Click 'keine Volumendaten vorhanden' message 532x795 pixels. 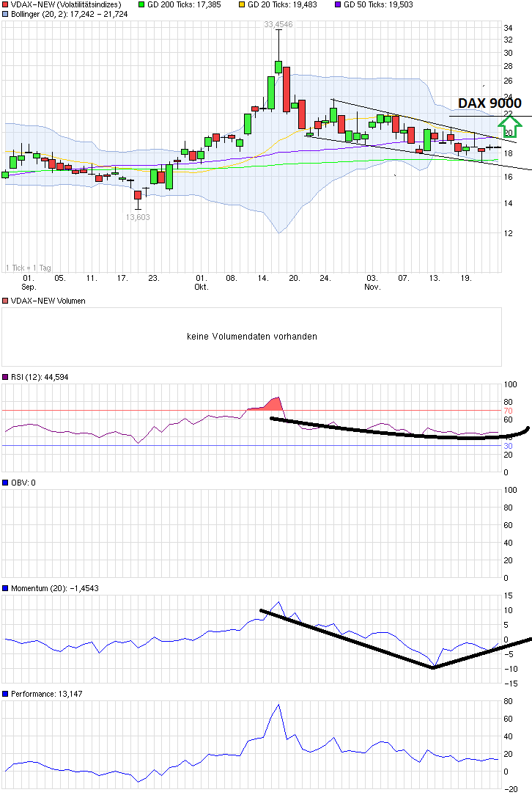click(252, 336)
